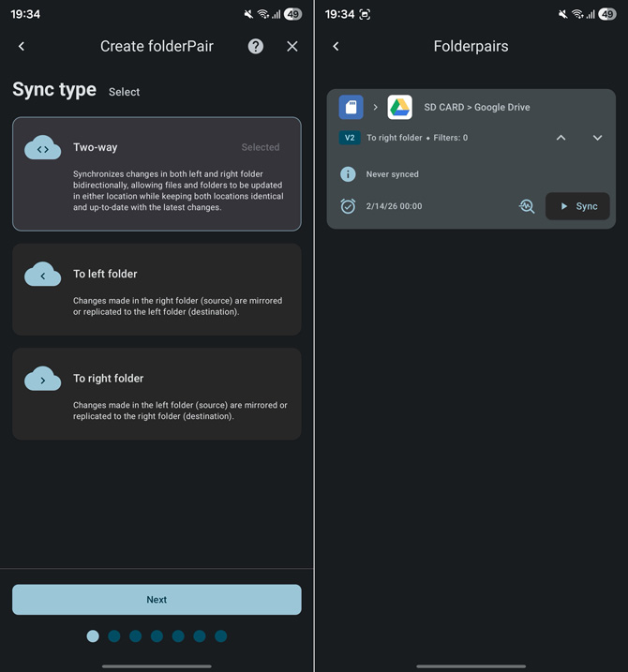Select the Two-way sync type
628x672 pixels.
click(157, 173)
